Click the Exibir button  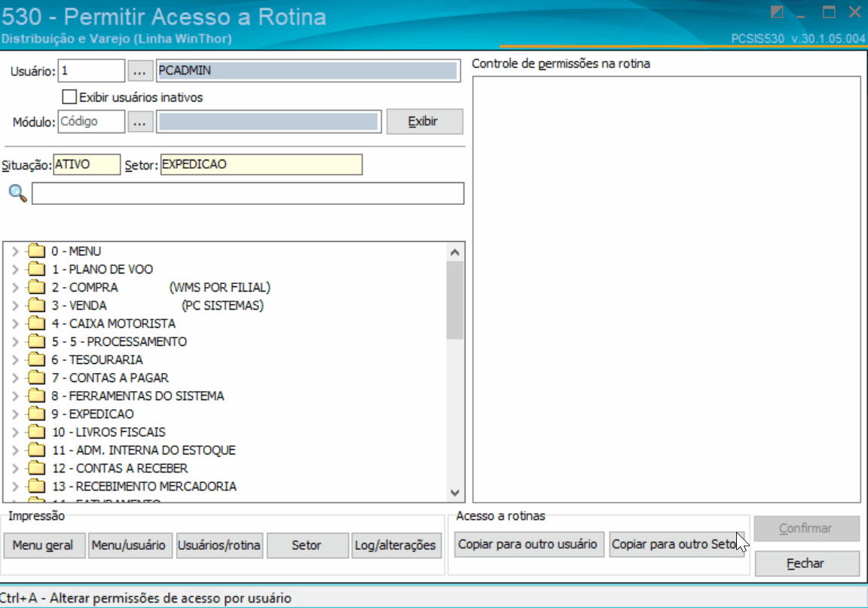click(424, 121)
